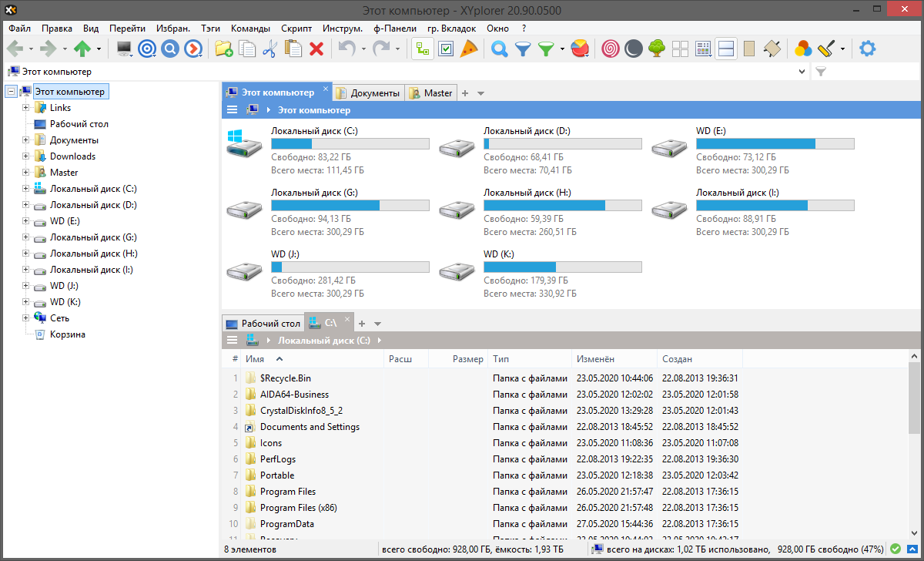Click Локальный диск (C:) breadcrumb in lower pane
Image resolution: width=924 pixels, height=561 pixels.
[x=323, y=340]
